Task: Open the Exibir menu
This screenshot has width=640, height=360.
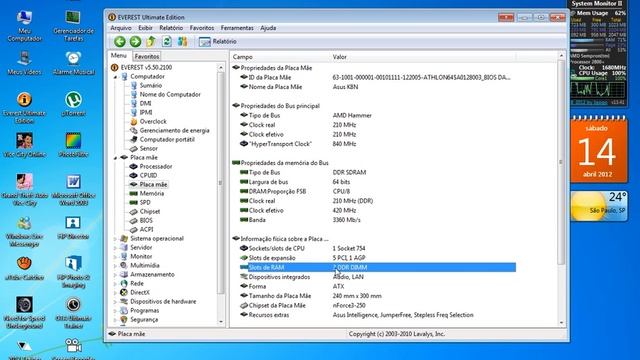Action: pos(145,28)
